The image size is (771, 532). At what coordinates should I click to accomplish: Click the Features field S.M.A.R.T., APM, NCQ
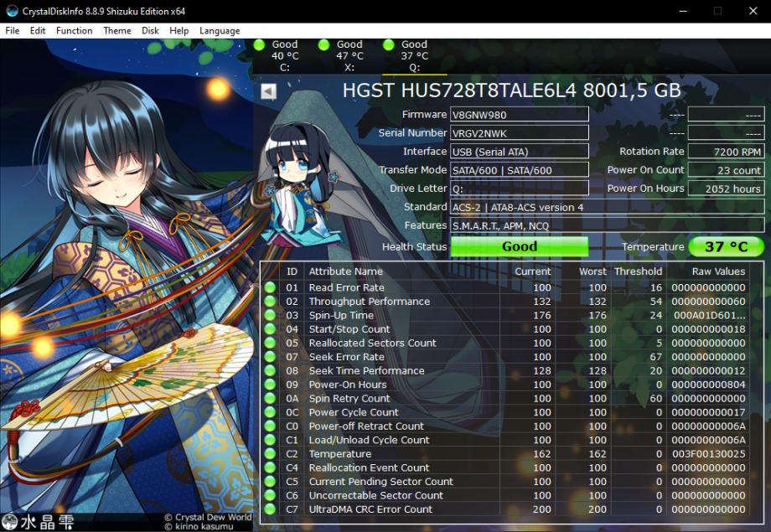608,225
